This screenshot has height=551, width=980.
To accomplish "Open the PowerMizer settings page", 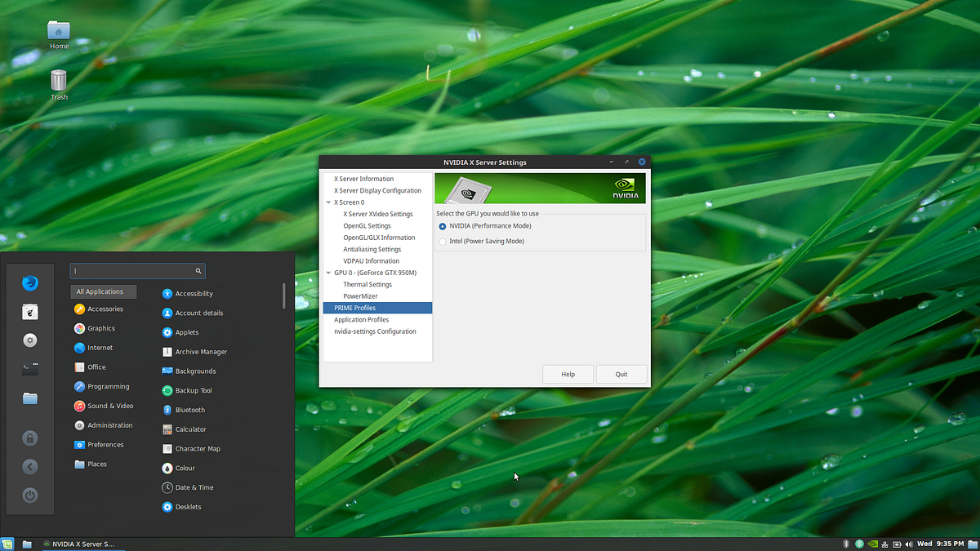I will (359, 296).
